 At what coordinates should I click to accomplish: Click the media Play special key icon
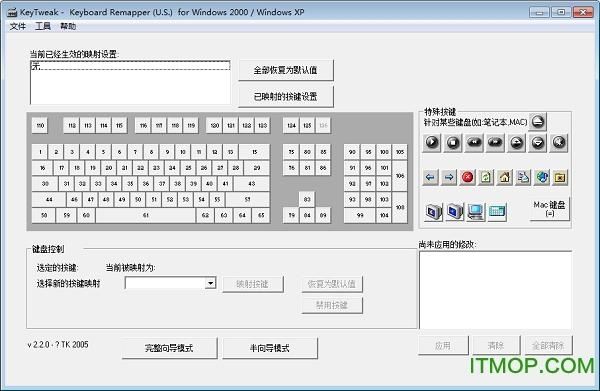[432, 142]
